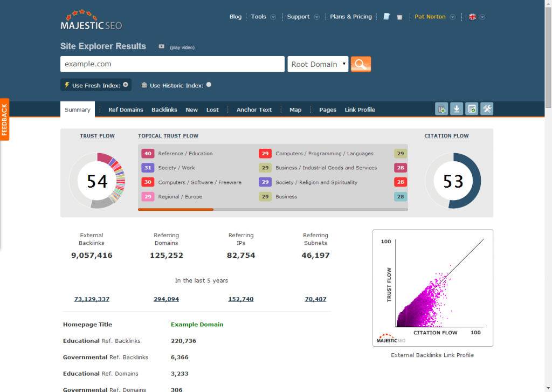The width and height of the screenshot is (552, 392).
Task: Click the play video icon beside Site Explorer Results
Action: click(x=161, y=46)
